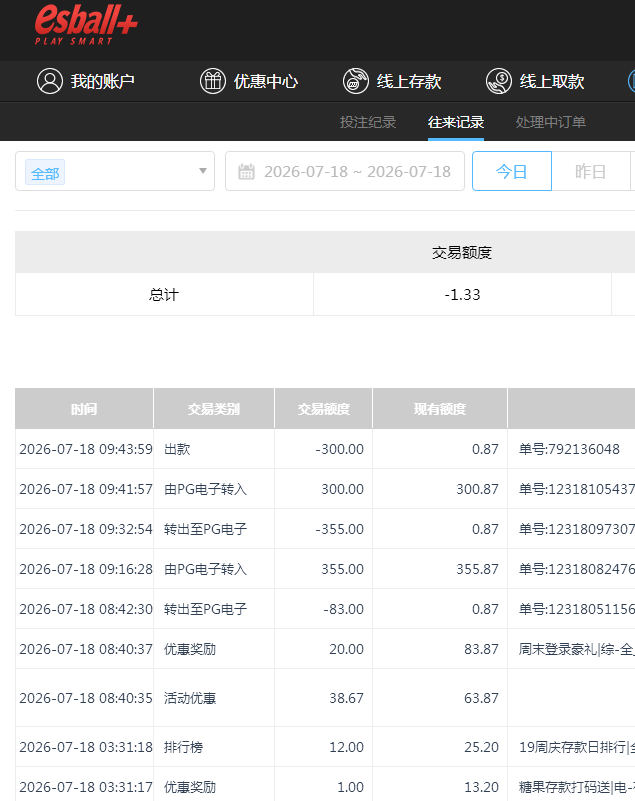Click the esball+ logo

[x=86, y=25]
